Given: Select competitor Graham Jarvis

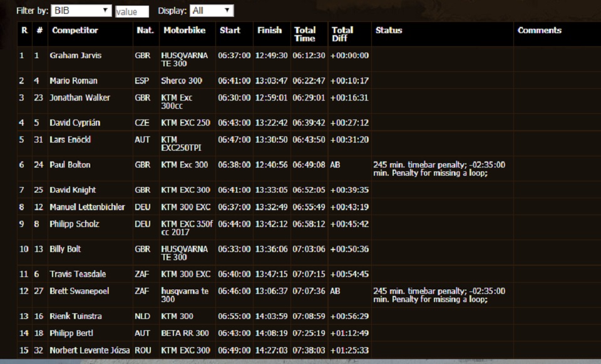Looking at the screenshot, I should [x=75, y=56].
